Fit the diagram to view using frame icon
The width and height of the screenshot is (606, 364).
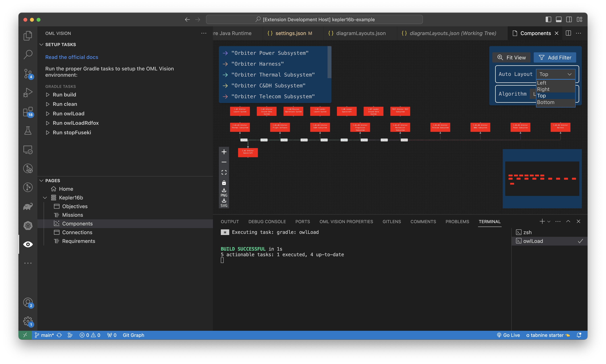[x=224, y=172]
